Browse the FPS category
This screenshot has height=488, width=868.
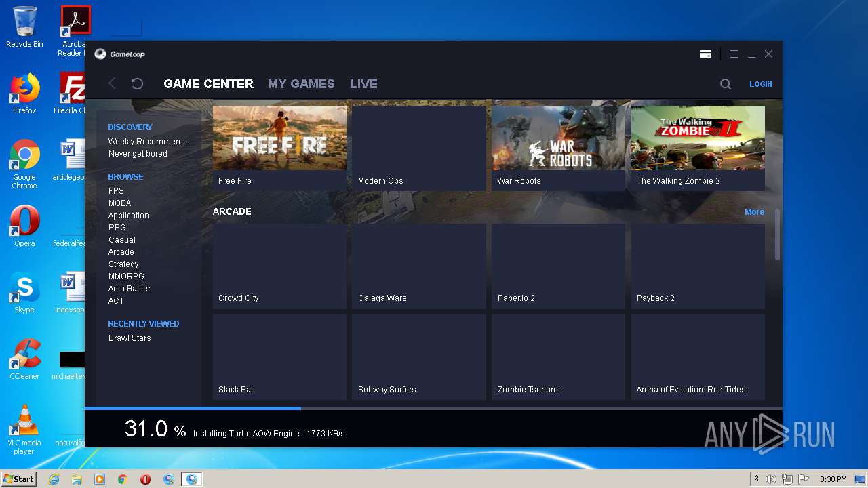[x=116, y=191]
